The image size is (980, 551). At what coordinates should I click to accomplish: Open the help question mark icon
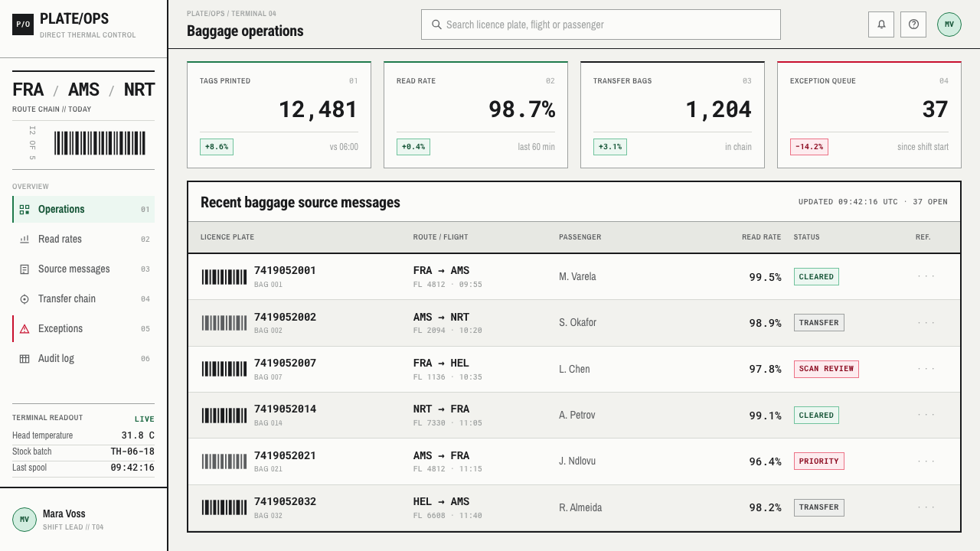913,24
